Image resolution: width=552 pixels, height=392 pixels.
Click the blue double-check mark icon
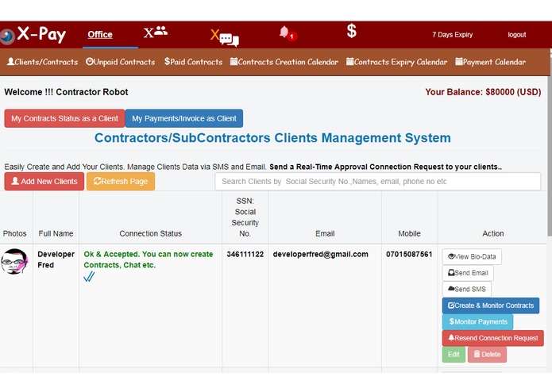89,277
